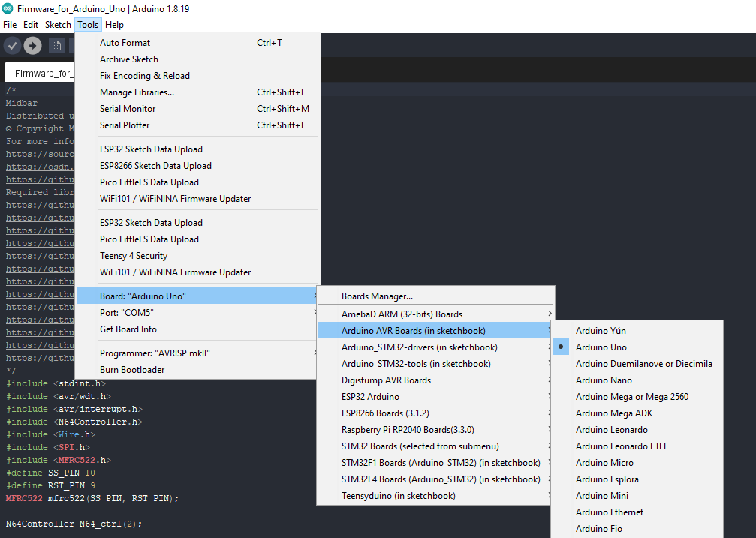Open the Sketch menu
756x538 pixels.
[58, 25]
